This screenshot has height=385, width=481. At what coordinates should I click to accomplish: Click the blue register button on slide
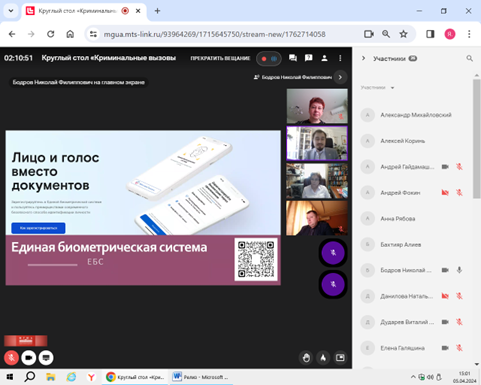[x=38, y=228]
